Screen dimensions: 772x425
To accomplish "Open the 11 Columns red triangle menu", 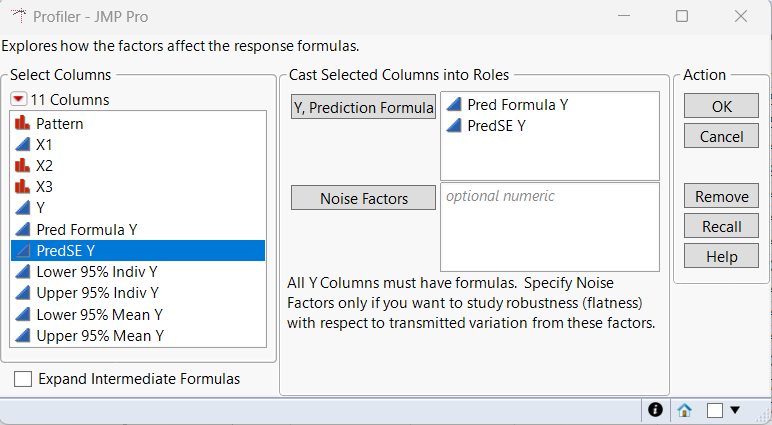I will pos(19,99).
